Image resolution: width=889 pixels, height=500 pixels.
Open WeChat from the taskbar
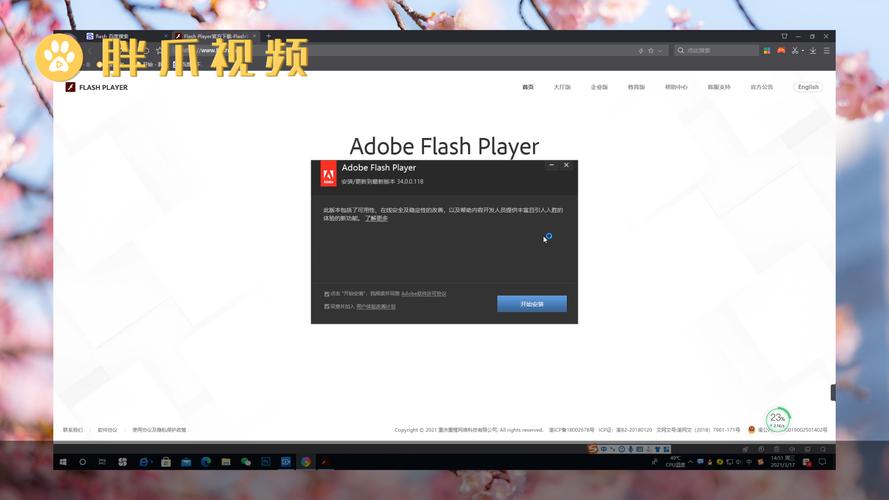coord(246,462)
